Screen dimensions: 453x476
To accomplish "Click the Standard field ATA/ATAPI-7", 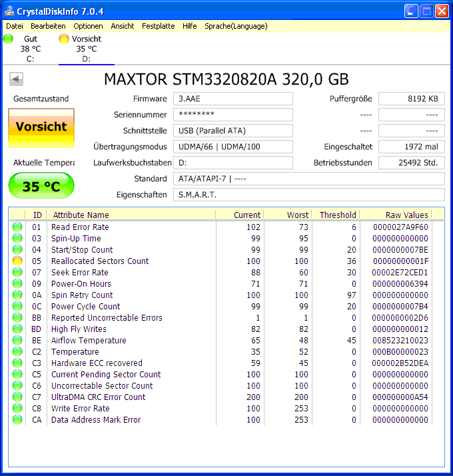I will [x=309, y=179].
